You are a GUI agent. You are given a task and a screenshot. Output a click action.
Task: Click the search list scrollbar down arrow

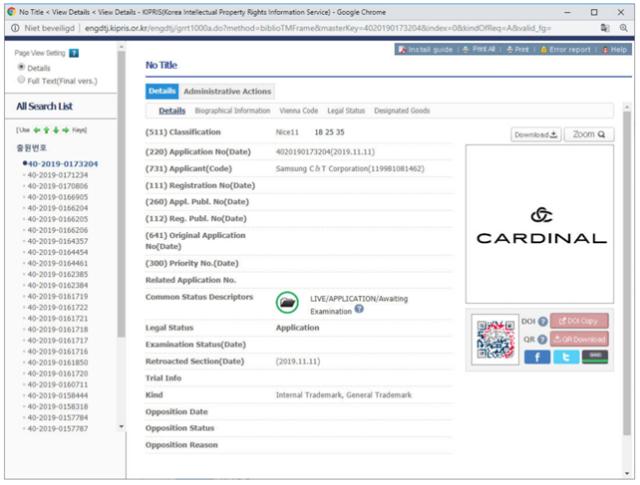tap(122, 427)
